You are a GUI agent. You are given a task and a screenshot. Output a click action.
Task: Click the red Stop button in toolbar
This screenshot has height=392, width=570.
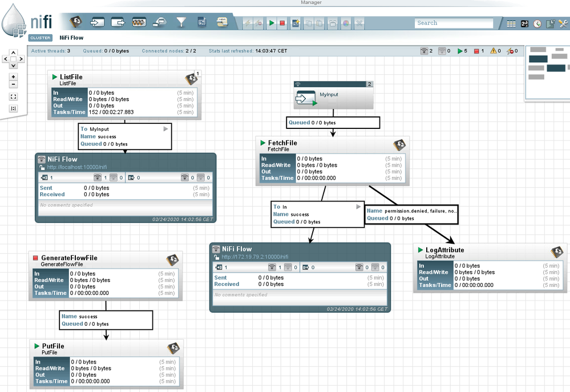point(282,23)
